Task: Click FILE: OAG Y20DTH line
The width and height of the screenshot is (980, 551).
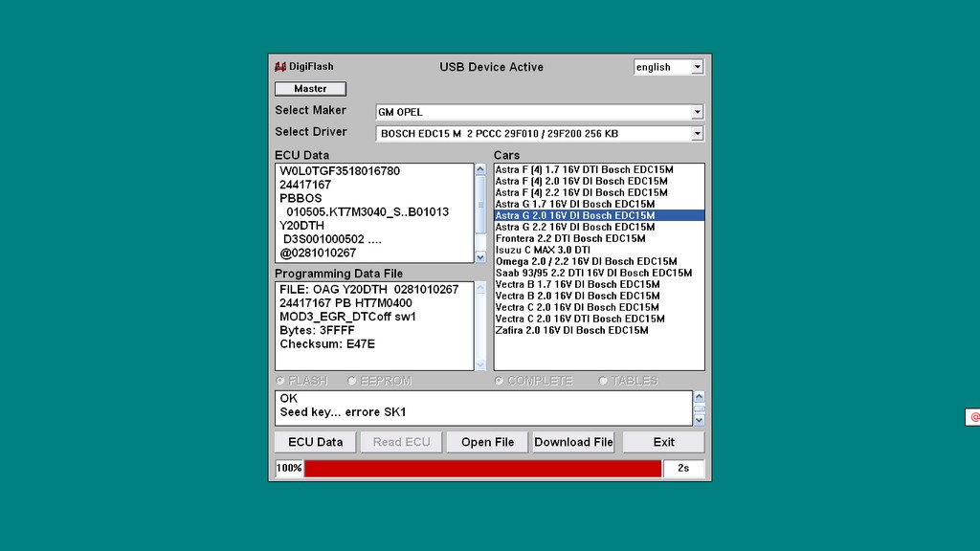Action: point(368,289)
